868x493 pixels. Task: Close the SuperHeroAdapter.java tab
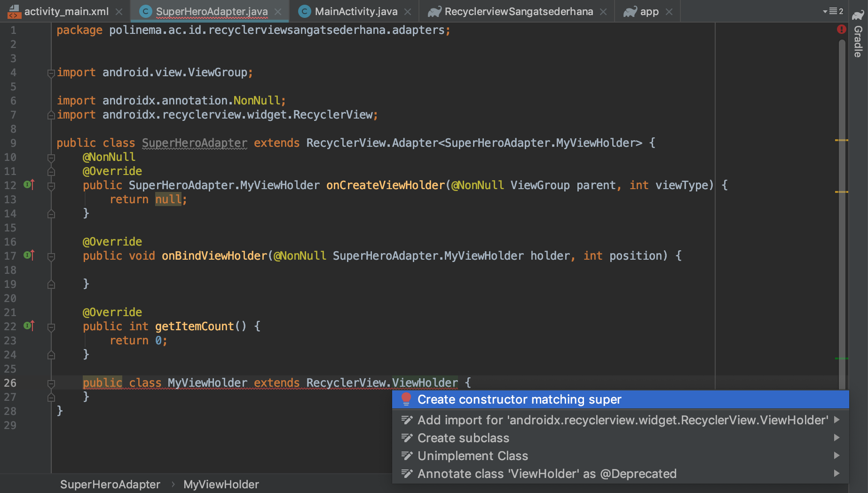tap(278, 12)
